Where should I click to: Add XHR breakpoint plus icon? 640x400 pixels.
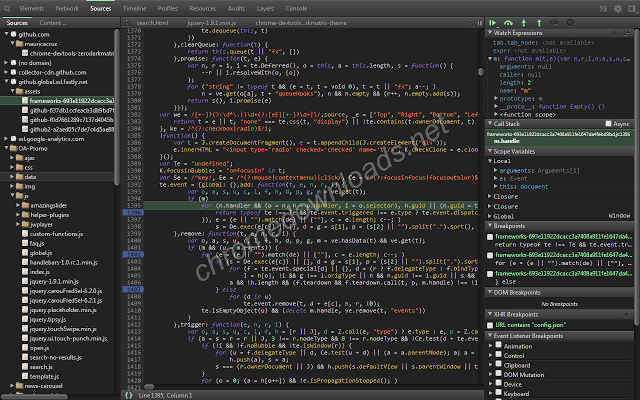coord(626,314)
